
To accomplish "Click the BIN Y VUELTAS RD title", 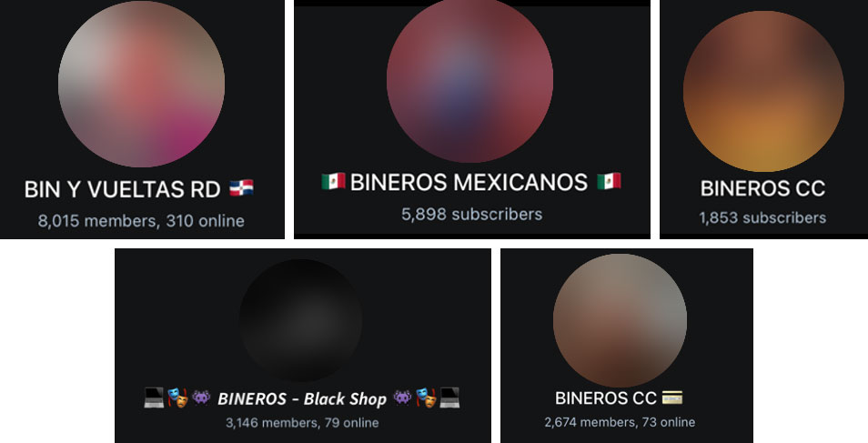I will [122, 189].
